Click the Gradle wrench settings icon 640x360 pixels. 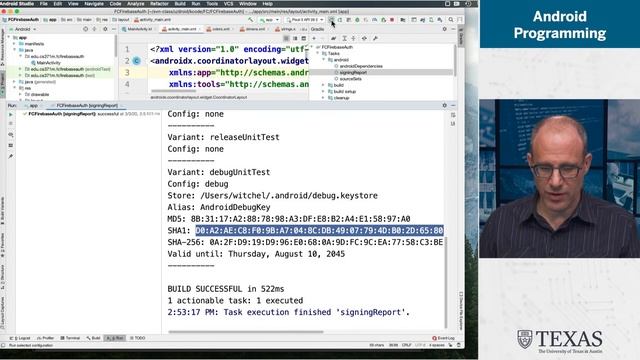375,38
